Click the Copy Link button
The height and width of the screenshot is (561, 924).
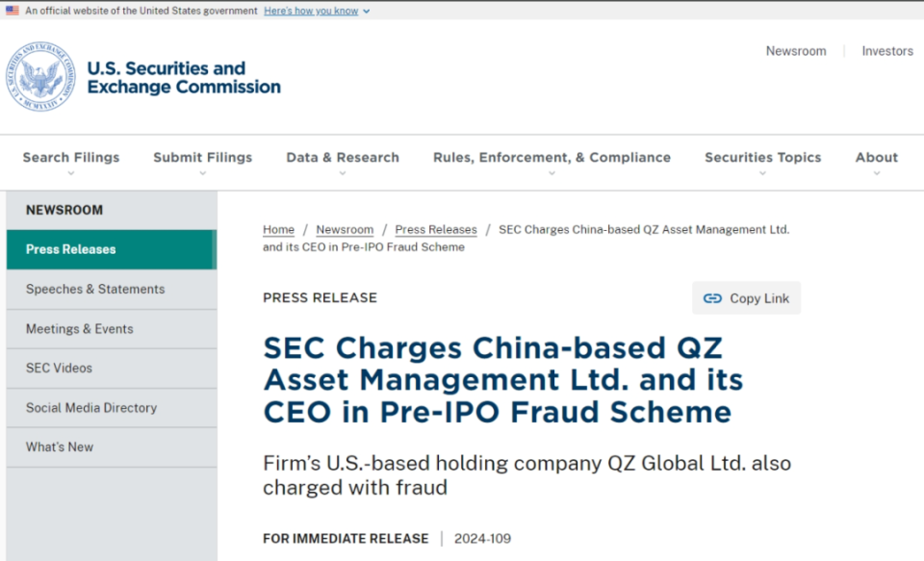pyautogui.click(x=746, y=298)
